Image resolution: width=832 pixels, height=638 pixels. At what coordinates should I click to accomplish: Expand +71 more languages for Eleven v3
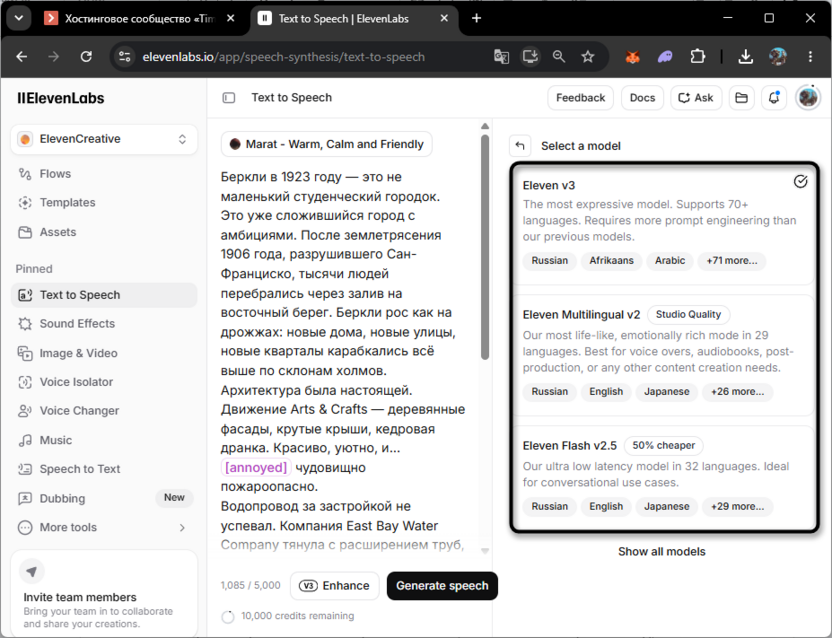pos(732,261)
